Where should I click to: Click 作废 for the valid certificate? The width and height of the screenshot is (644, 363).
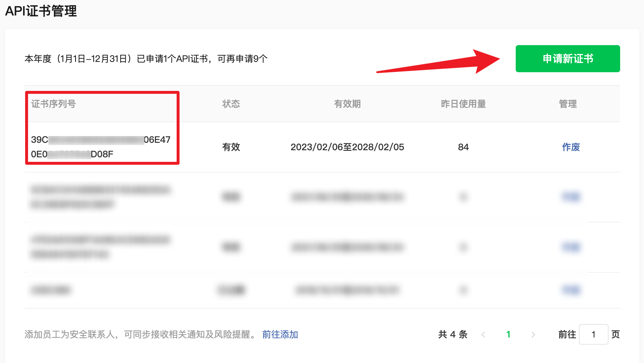[571, 147]
